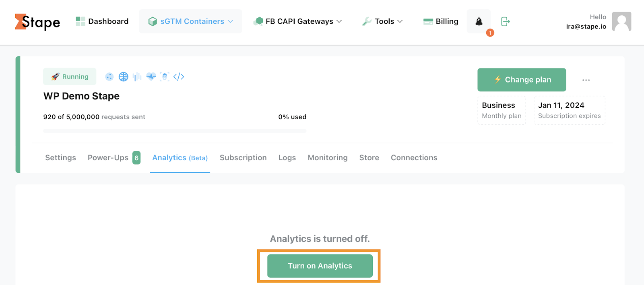Open the Dashboard page
This screenshot has width=644, height=285.
tap(101, 21)
